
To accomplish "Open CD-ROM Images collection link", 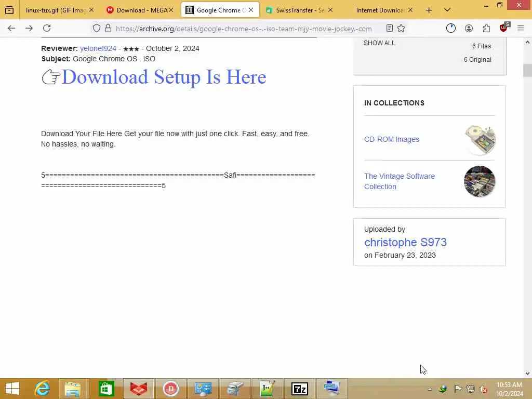I will [392, 139].
